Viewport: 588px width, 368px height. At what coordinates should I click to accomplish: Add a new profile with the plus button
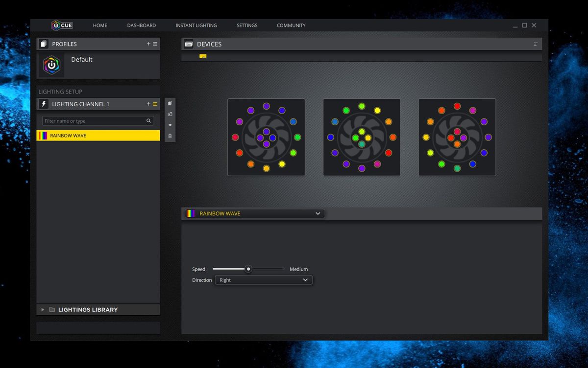click(x=148, y=44)
